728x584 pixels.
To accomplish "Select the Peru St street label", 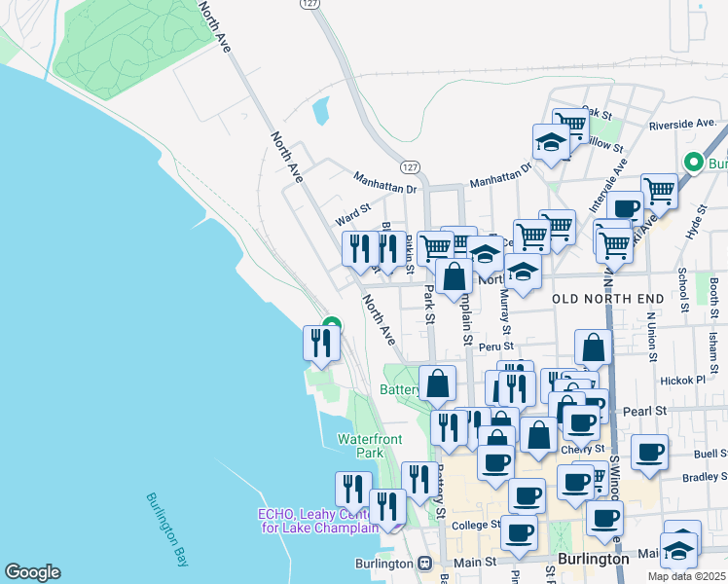I will (496, 347).
